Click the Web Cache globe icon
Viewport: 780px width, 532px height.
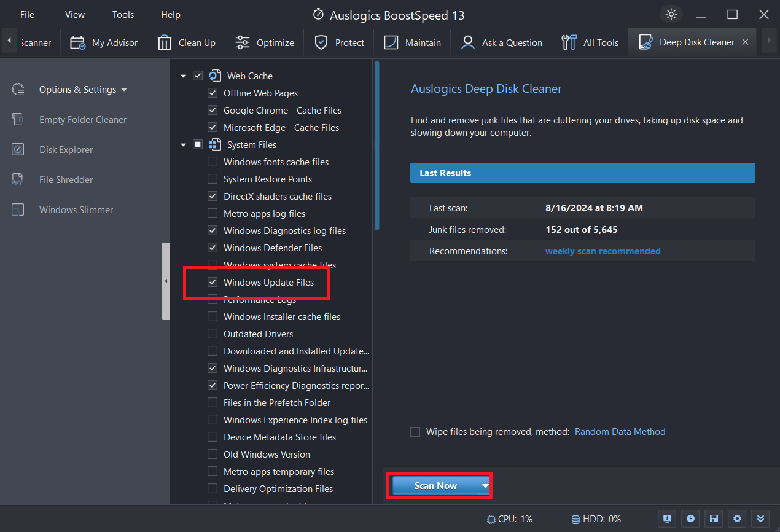[x=215, y=76]
